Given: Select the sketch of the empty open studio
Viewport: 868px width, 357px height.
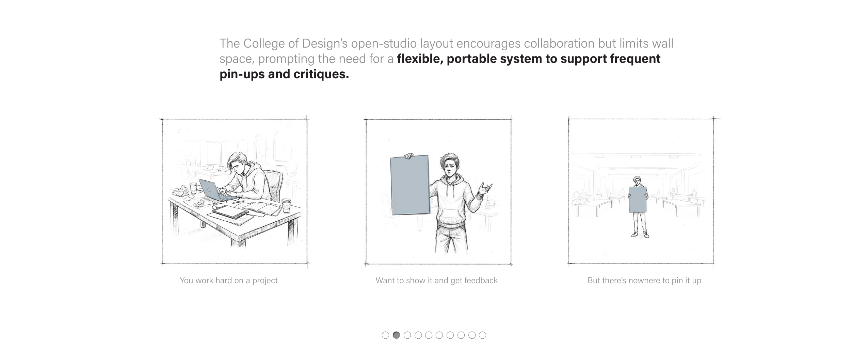Looking at the screenshot, I should click(x=641, y=191).
